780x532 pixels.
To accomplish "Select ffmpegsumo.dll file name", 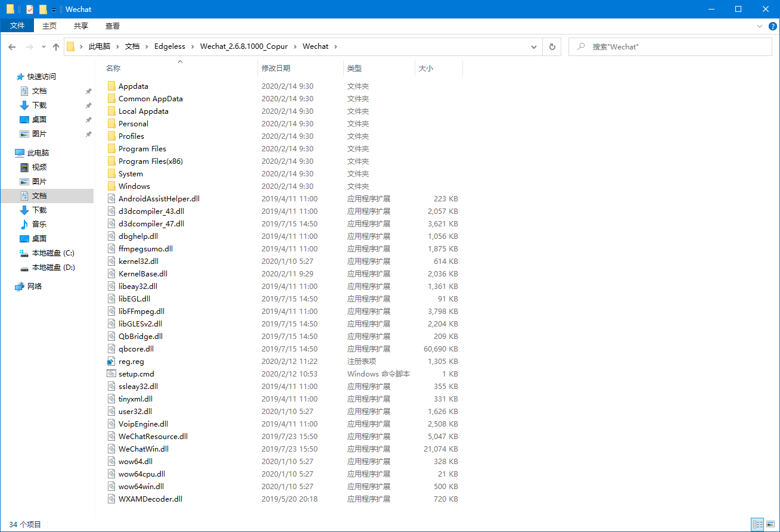I will [x=145, y=249].
